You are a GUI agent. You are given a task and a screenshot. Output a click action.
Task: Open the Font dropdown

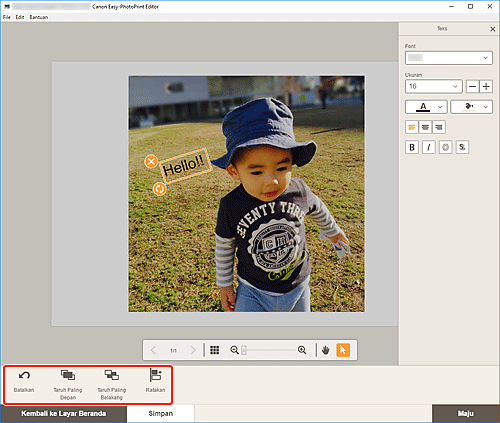point(449,58)
